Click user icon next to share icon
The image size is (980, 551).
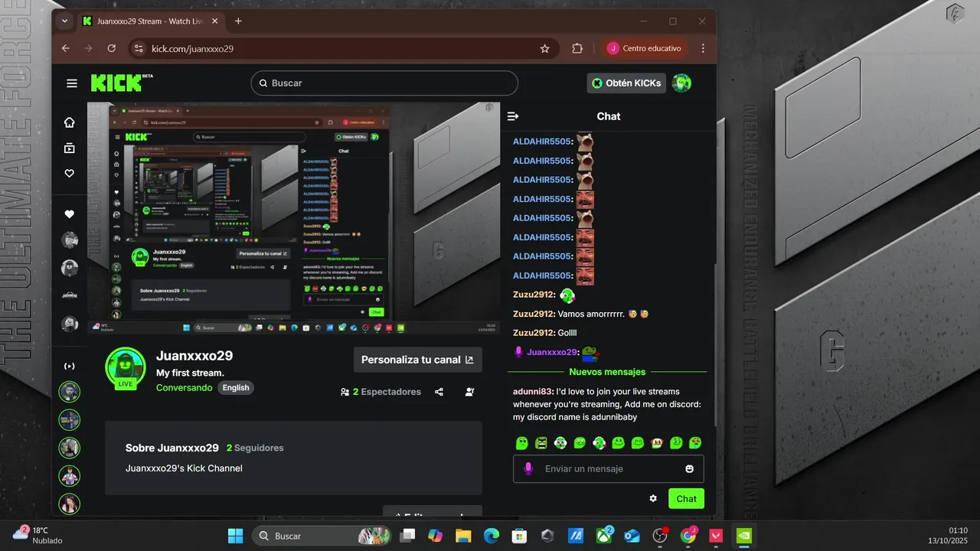coord(469,392)
